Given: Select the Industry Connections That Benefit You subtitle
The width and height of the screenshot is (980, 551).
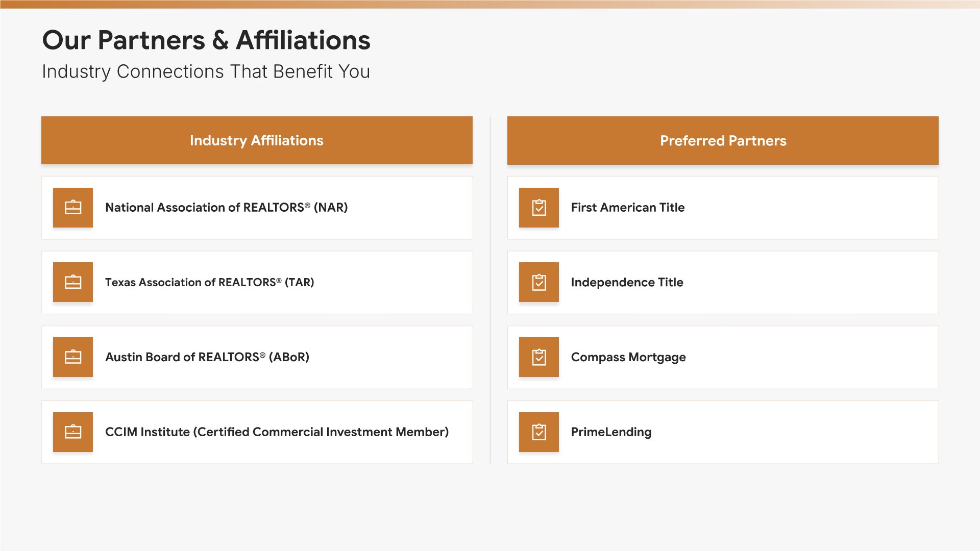Looking at the screenshot, I should click(206, 72).
